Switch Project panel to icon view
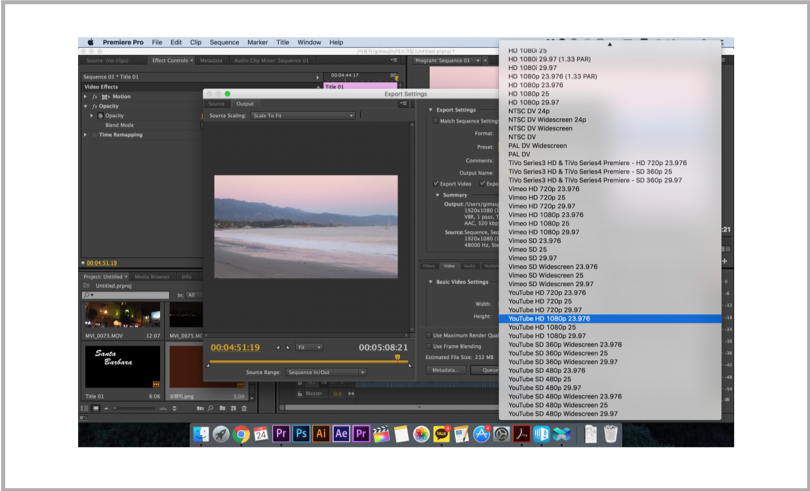Image resolution: width=810 pixels, height=491 pixels. coord(96,408)
